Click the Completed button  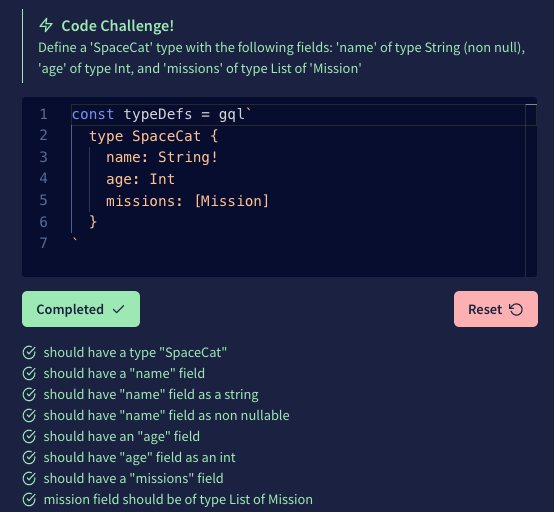[81, 309]
